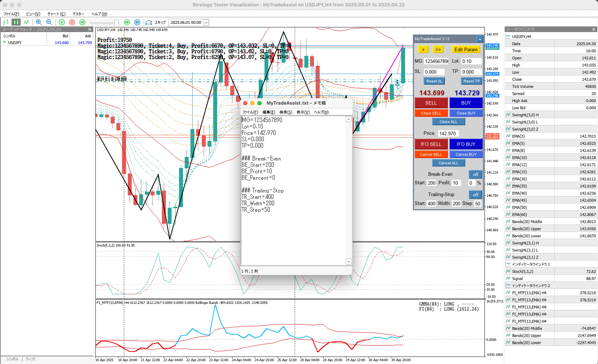Click notepad scrollbar up arrow
Screen dimensions: 598x364
(348, 119)
